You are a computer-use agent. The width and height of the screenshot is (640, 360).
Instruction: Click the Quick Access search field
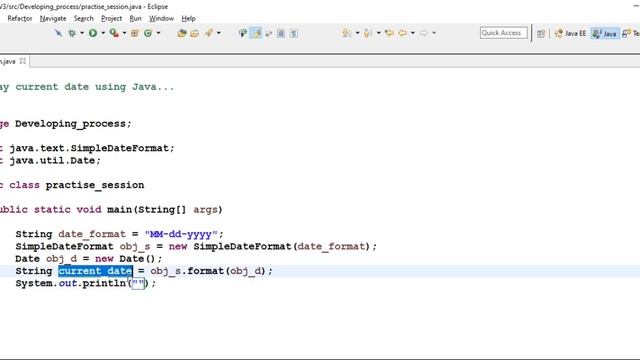[x=504, y=33]
